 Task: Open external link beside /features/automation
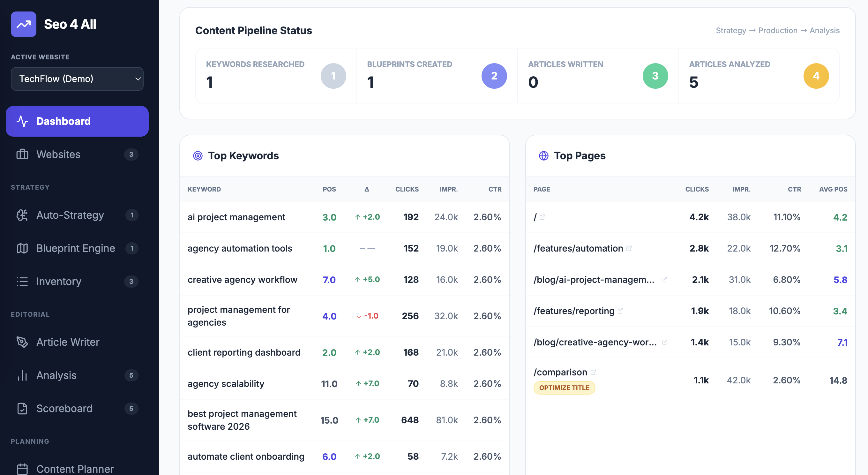click(x=629, y=248)
